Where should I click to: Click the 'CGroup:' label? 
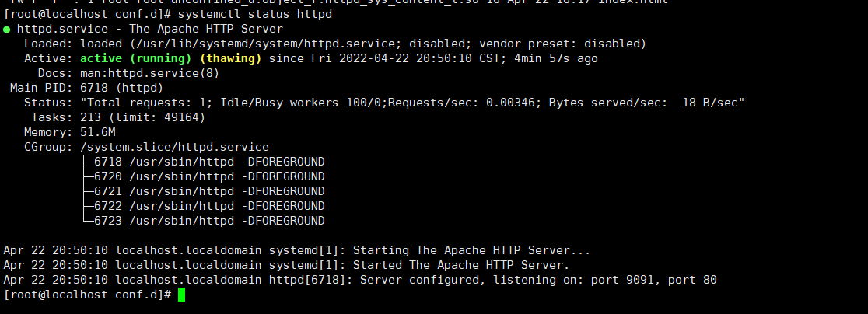pos(49,147)
